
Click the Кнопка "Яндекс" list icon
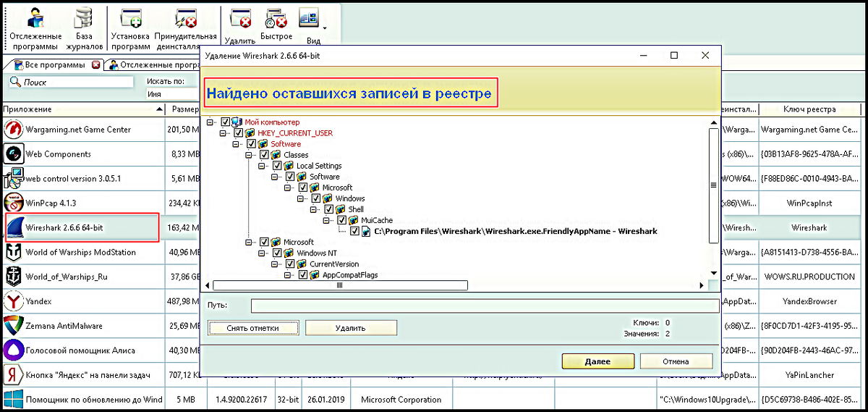[13, 375]
